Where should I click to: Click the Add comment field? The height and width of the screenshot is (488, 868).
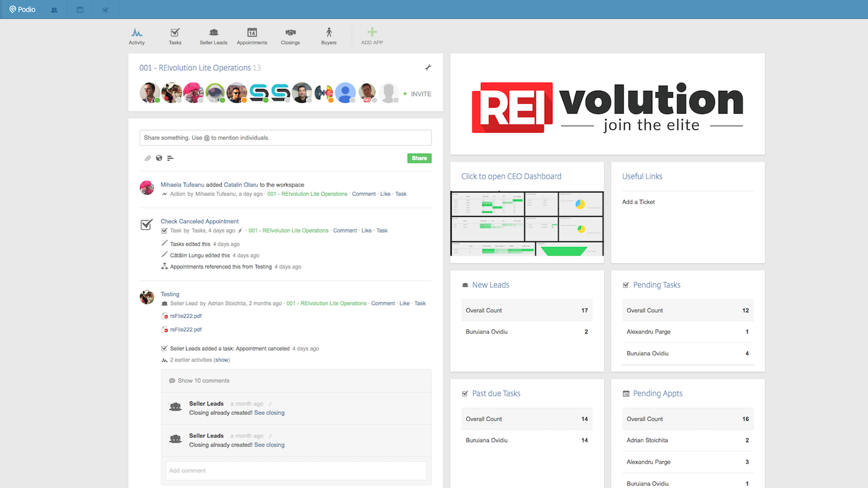tap(296, 470)
